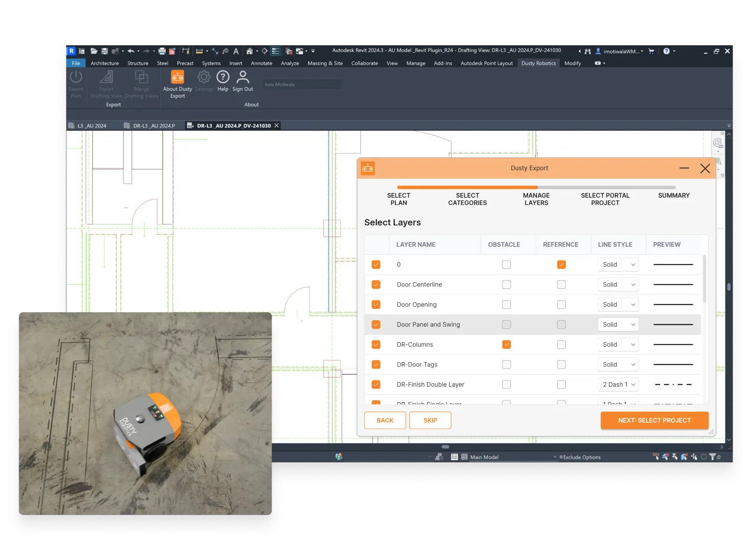
Task: Click the SELECT PORTAL PROJECT step label
Action: (x=605, y=199)
